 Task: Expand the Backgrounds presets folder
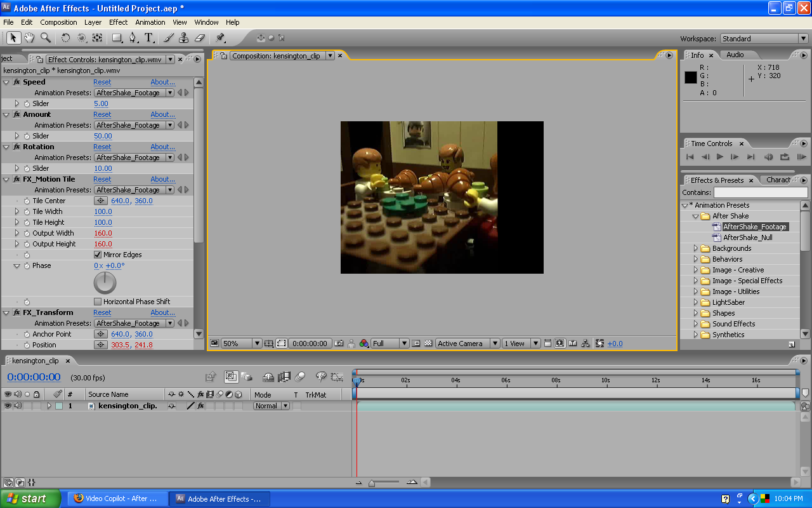tap(695, 248)
